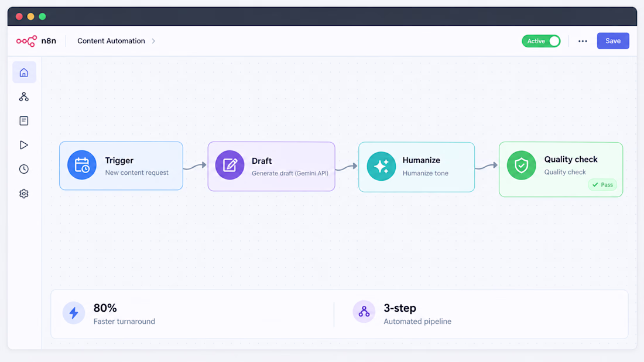Click the yellow minimize window button
The height and width of the screenshot is (362, 644).
point(30,16)
